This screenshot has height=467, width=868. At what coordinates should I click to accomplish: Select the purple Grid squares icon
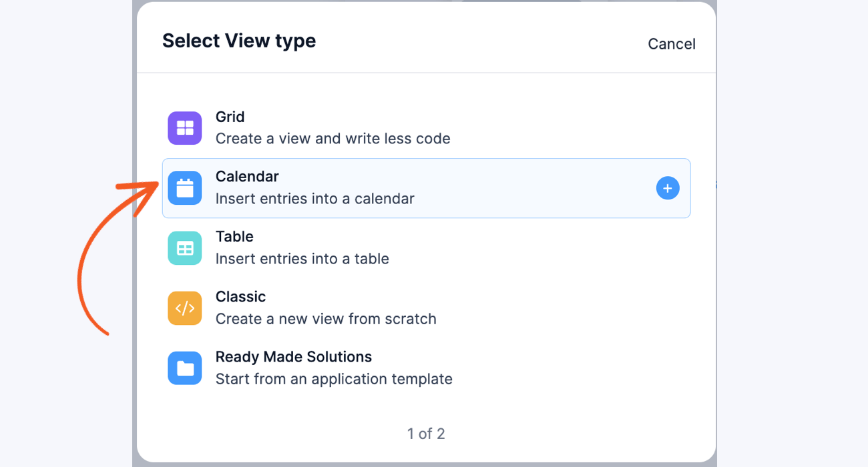[184, 127]
